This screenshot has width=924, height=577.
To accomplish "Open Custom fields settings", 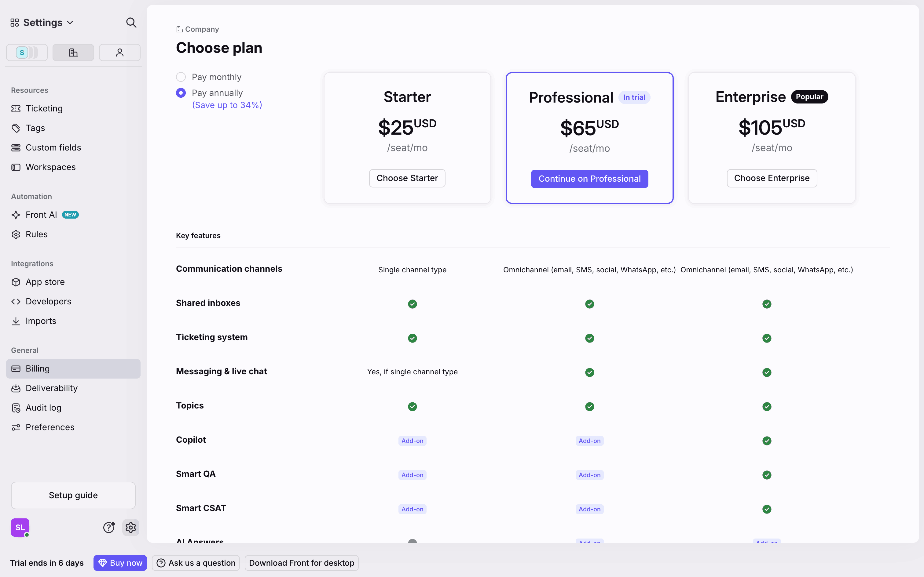I will 53,147.
